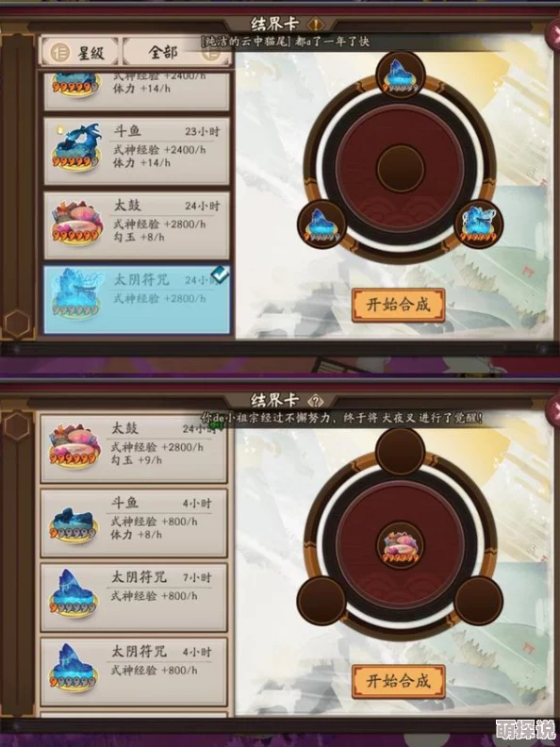Select the 太阴符咒 7小时 card in lower list

pos(134,597)
